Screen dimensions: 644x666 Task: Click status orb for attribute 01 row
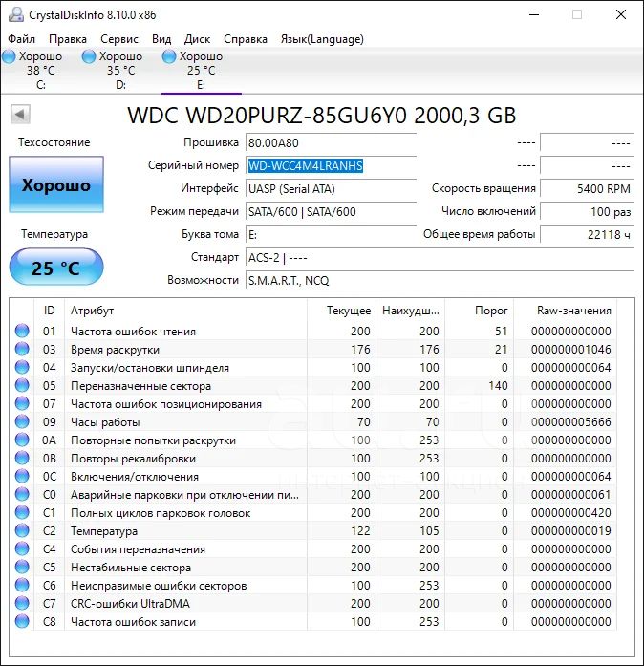pos(22,331)
